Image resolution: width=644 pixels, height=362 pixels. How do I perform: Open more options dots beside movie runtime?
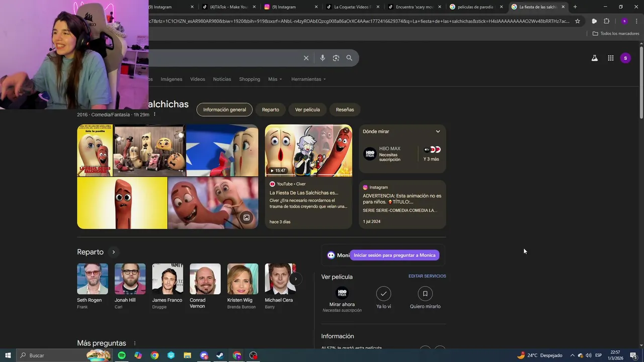[x=154, y=115]
